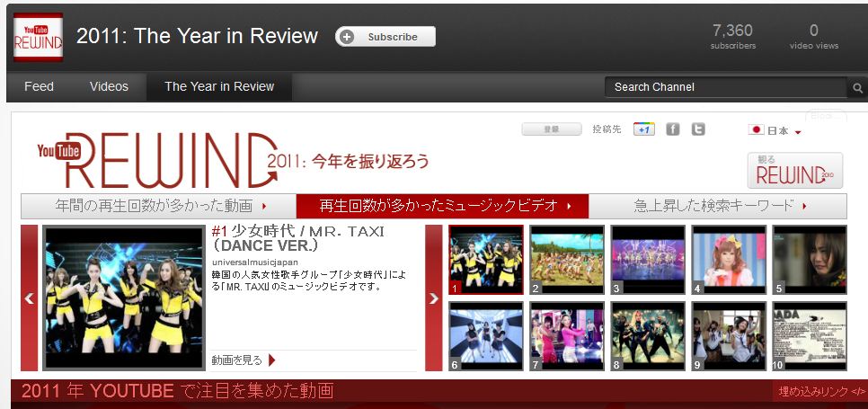This screenshot has width=868, height=409.
Task: Click the 0 video views counter
Action: [x=814, y=37]
